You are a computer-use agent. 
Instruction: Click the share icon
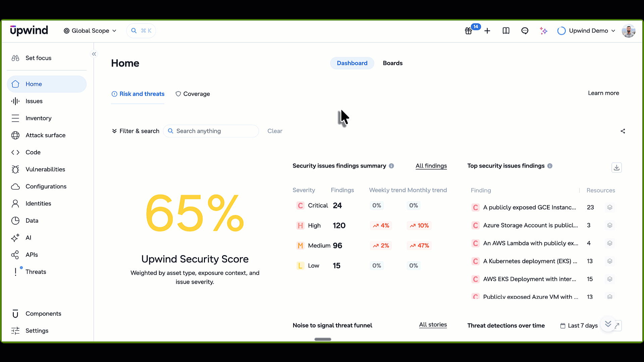(x=623, y=131)
